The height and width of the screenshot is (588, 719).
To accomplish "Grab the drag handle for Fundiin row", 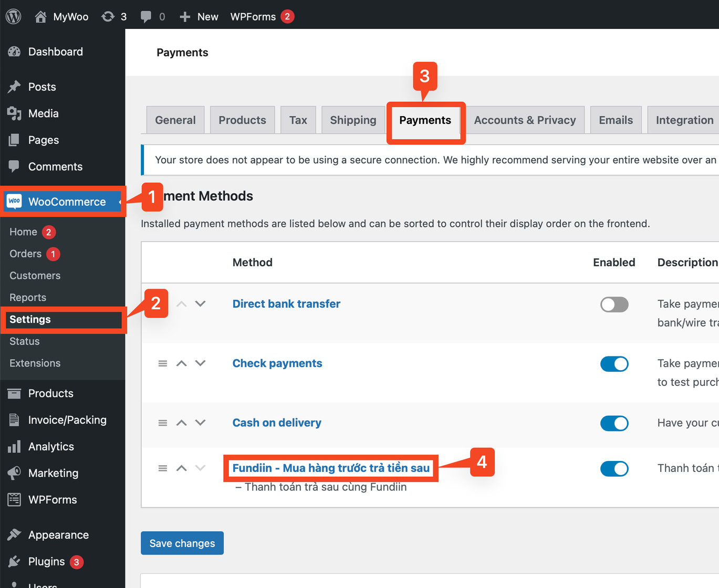I will (163, 468).
